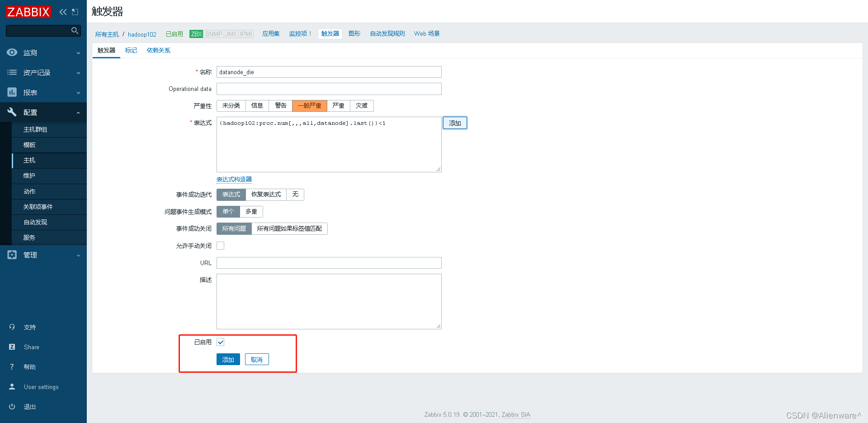Select 所有问题 for 事件成功关闭
Screen dimensions: 868x423
[x=234, y=228]
